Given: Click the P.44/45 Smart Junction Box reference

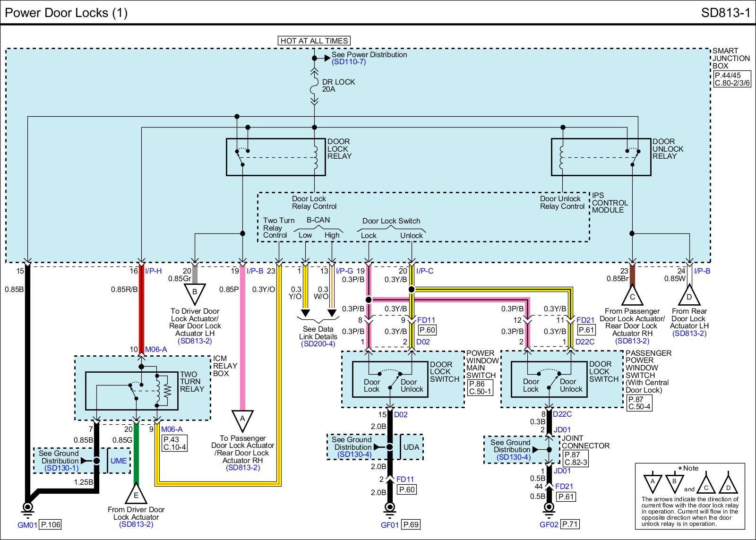Looking at the screenshot, I should coord(728,75).
